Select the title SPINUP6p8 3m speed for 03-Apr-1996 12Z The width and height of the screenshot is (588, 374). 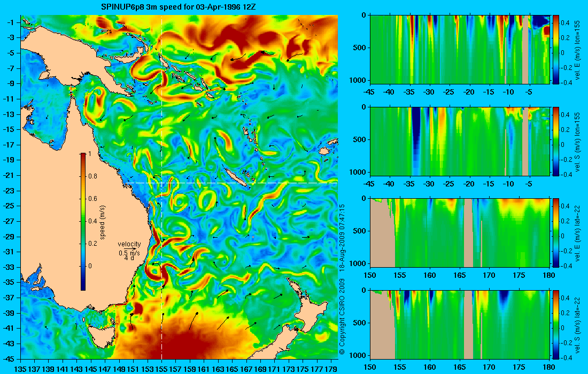point(179,7)
